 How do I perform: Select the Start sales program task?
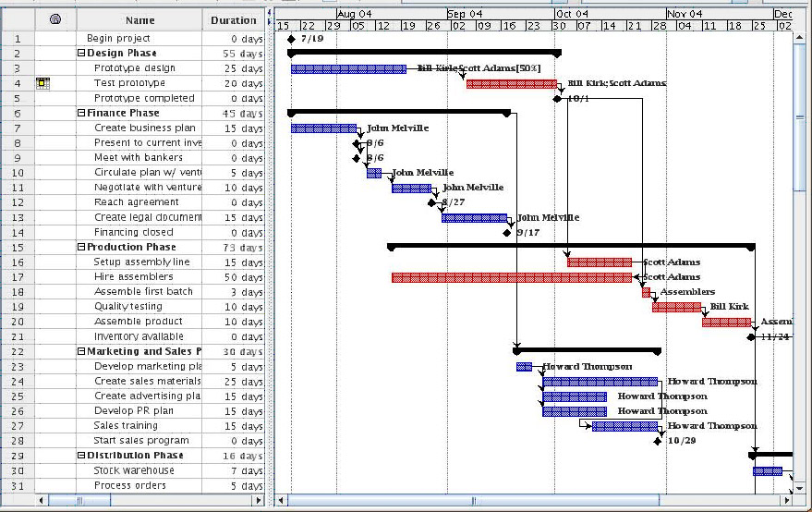[x=140, y=441]
